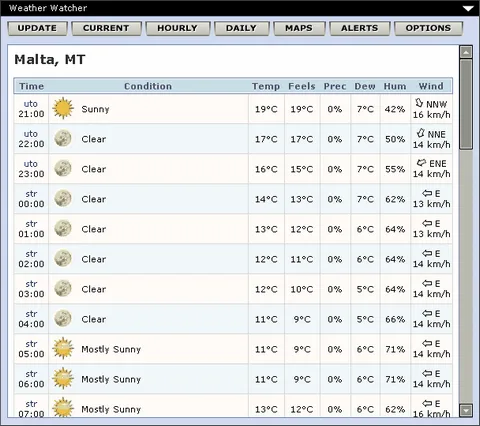Click the Prec column header

point(335,86)
